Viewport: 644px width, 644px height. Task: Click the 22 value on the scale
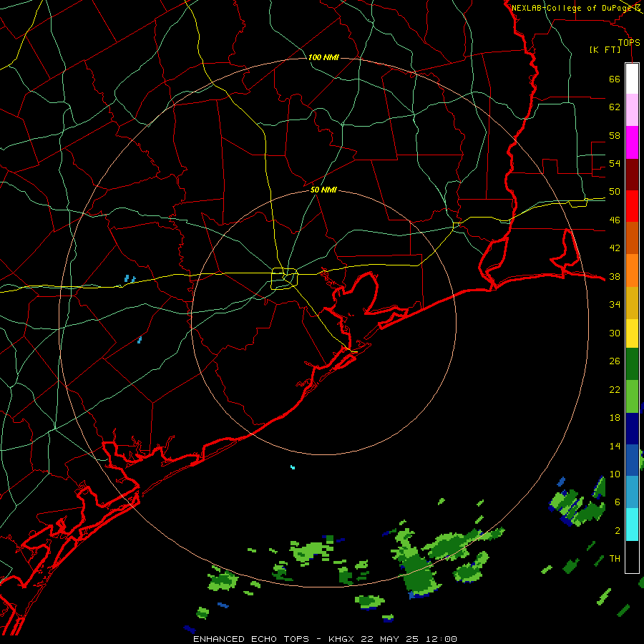pos(615,389)
